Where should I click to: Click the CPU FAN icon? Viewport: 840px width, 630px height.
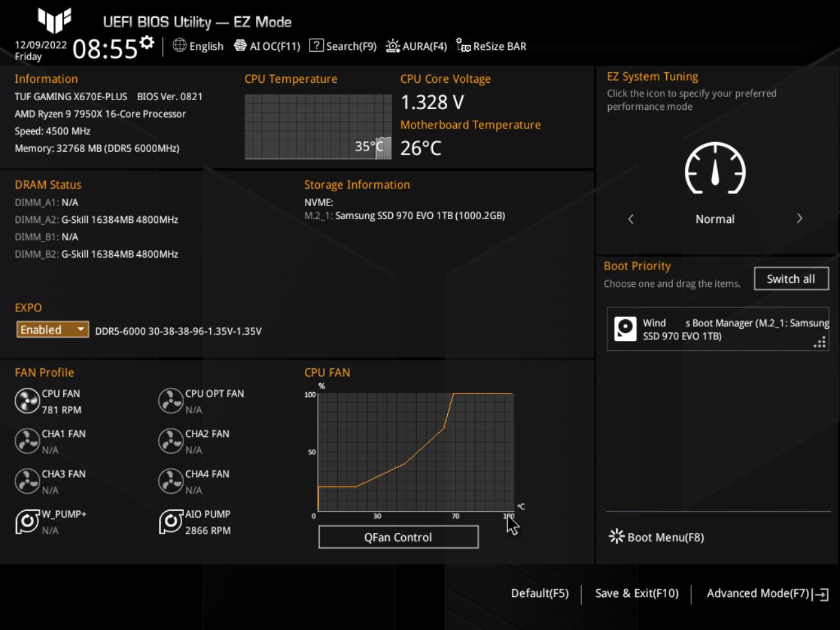coord(27,401)
